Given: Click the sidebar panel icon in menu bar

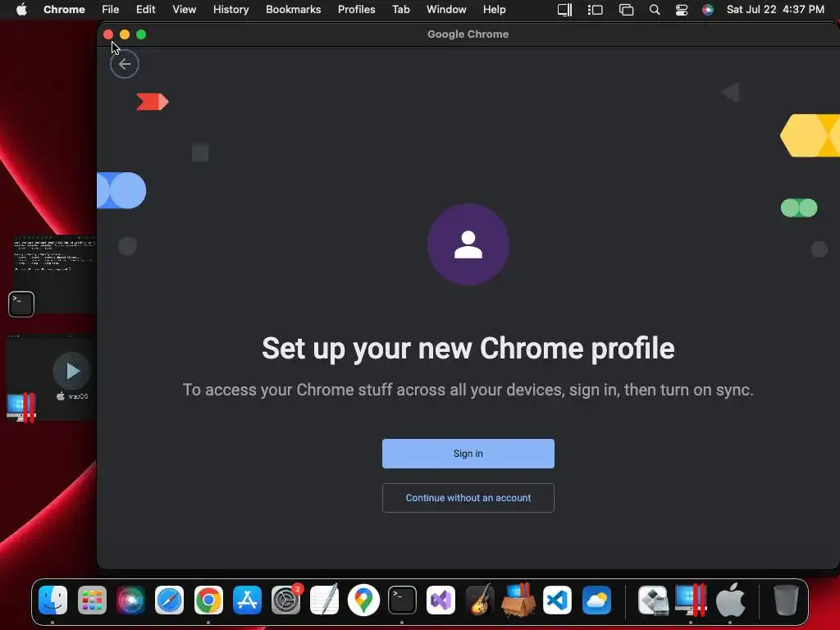Looking at the screenshot, I should [x=564, y=10].
